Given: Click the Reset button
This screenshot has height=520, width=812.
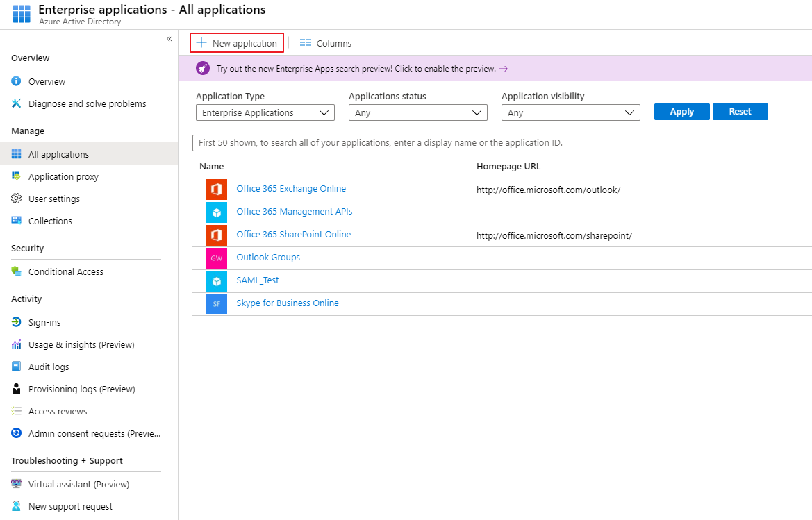Looking at the screenshot, I should point(740,112).
